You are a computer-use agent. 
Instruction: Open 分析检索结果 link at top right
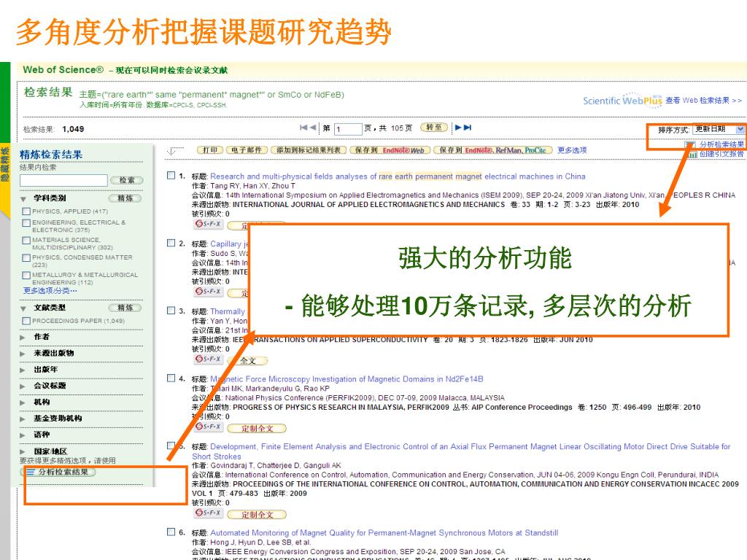click(x=721, y=144)
